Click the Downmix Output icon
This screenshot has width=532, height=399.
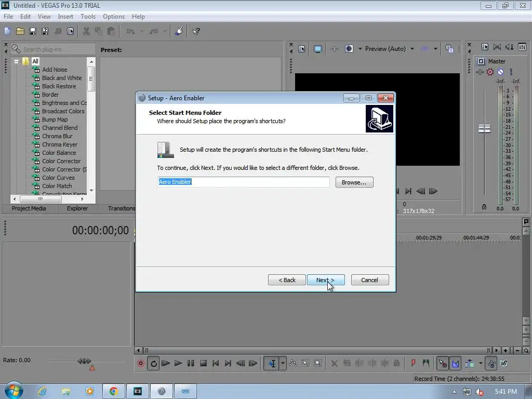[497, 47]
